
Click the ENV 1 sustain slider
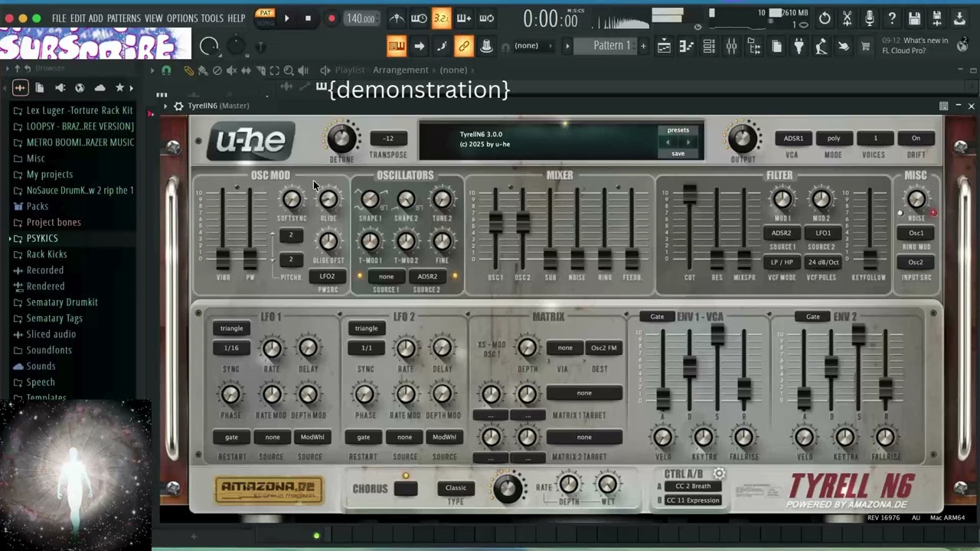pyautogui.click(x=717, y=336)
